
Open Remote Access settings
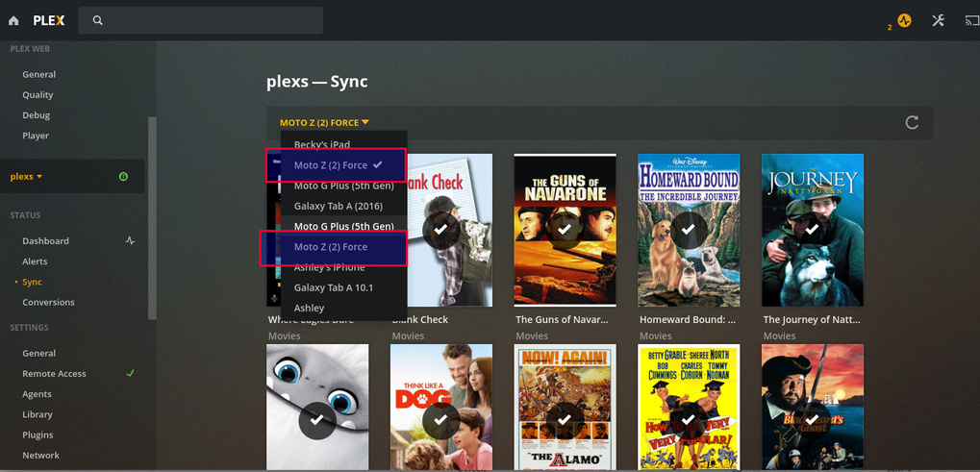tap(54, 374)
